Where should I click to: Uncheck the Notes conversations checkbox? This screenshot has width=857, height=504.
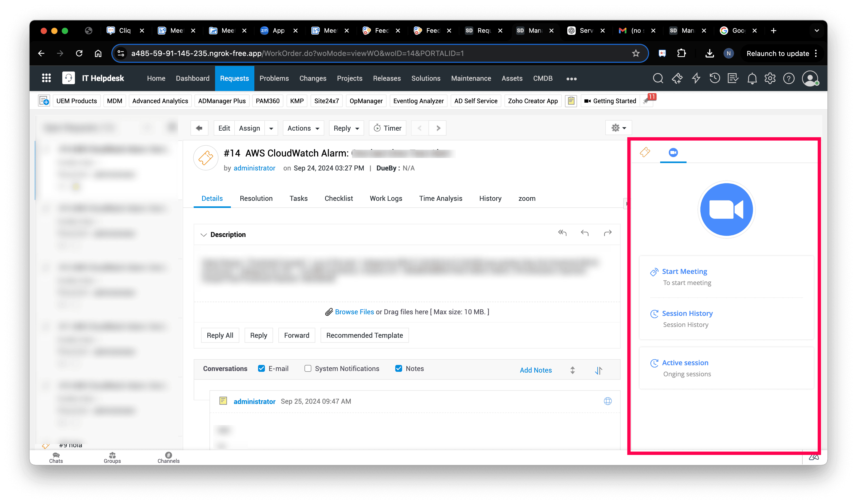(x=399, y=368)
